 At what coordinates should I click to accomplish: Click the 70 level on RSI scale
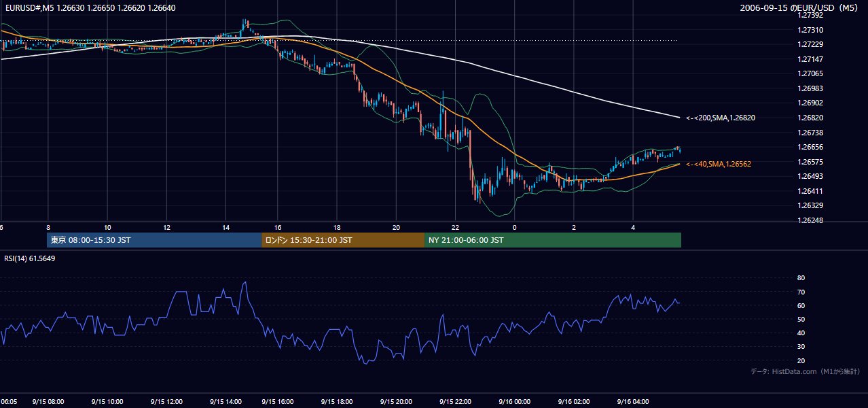(x=801, y=292)
